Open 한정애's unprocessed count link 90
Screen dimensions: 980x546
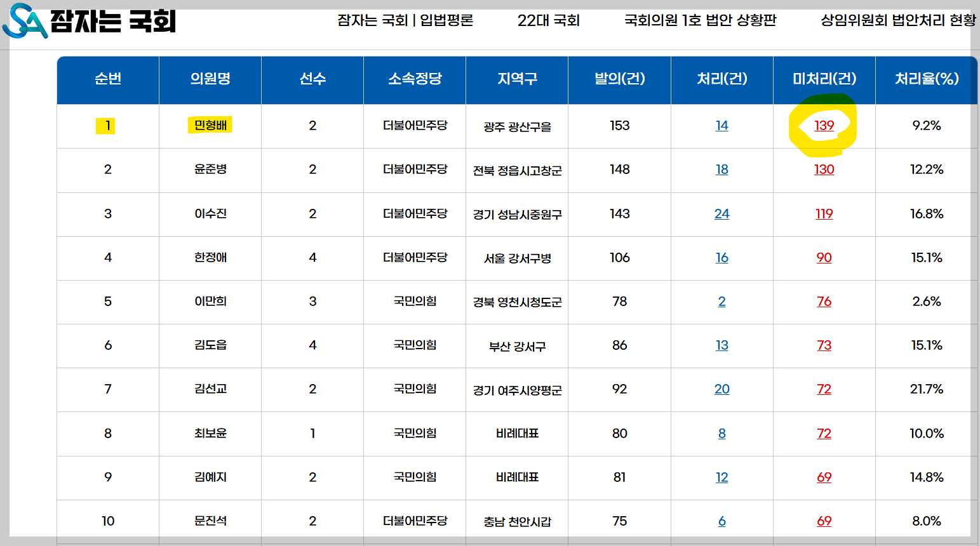[x=824, y=258]
